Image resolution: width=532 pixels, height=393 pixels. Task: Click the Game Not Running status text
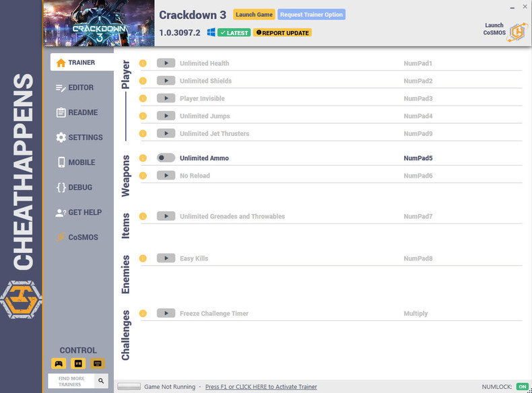170,386
